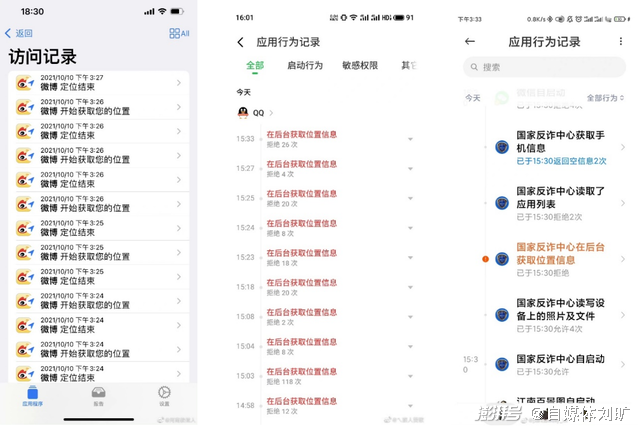The width and height of the screenshot is (640, 428).
Task: Tap the left arrow in right panel
Action: pyautogui.click(x=470, y=41)
